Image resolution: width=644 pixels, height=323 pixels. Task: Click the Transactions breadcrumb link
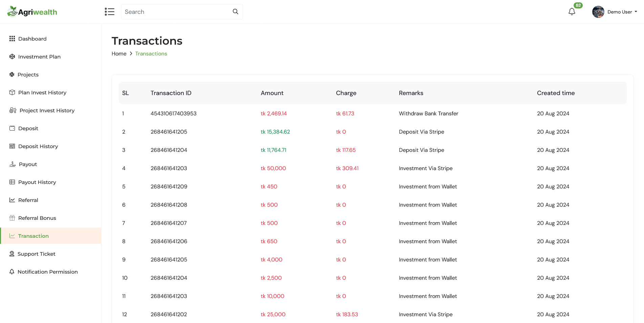[151, 53]
